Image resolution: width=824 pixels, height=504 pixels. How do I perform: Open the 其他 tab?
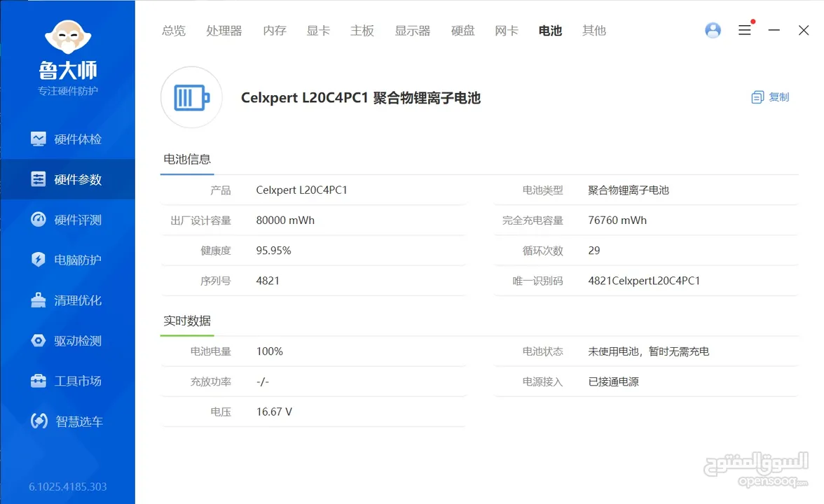(x=594, y=31)
